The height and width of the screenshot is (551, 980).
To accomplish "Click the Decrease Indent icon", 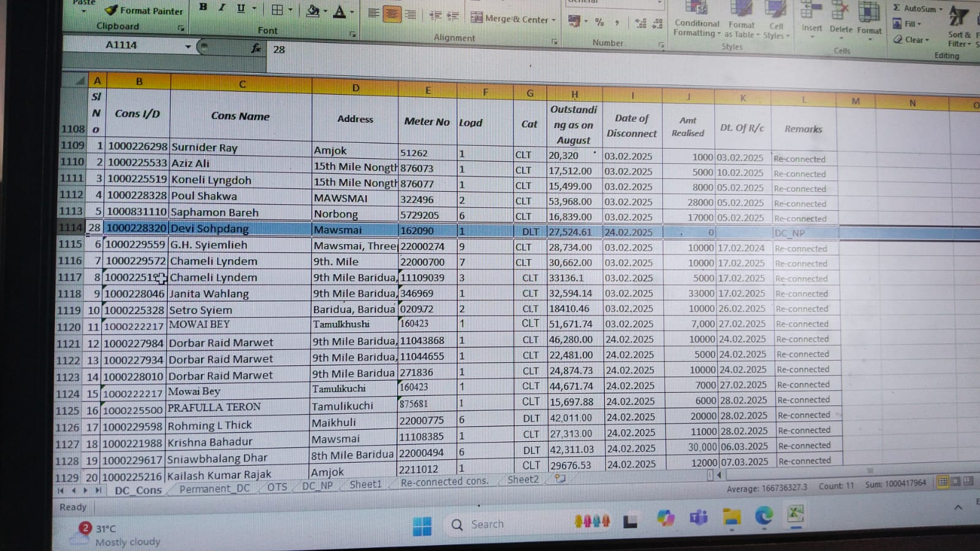I will (x=435, y=16).
